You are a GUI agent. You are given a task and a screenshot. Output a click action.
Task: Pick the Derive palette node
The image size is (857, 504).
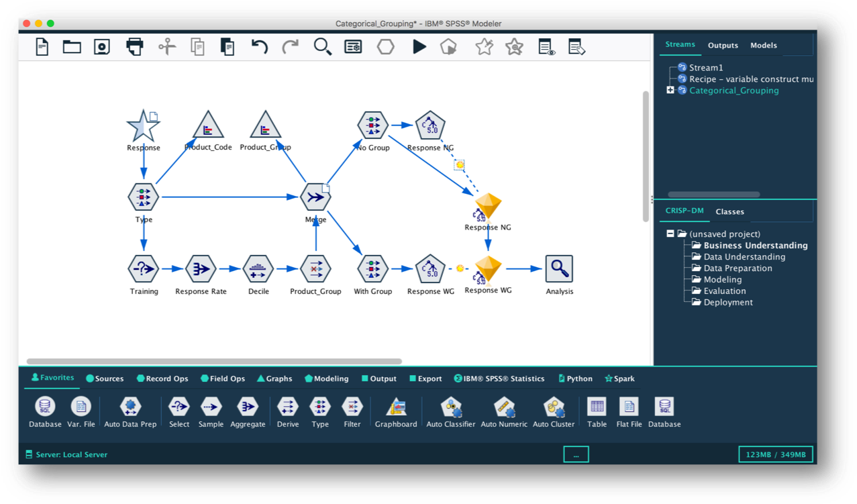pyautogui.click(x=287, y=412)
